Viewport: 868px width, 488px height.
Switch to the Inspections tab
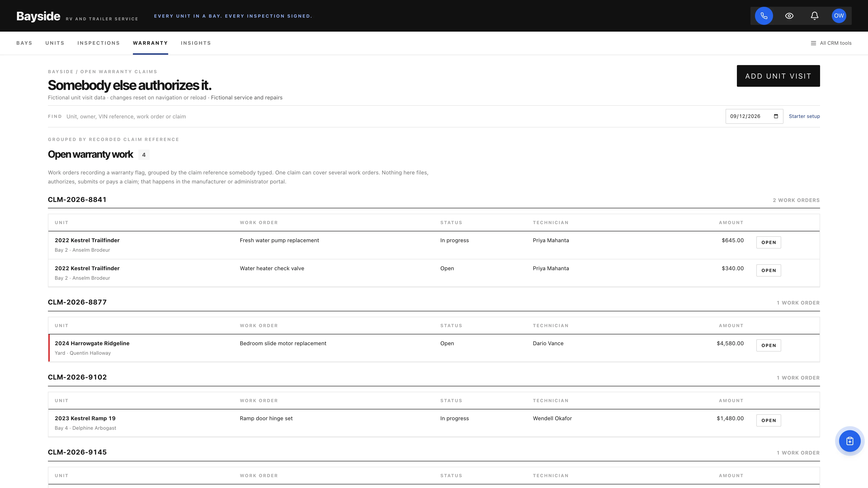pos(99,43)
